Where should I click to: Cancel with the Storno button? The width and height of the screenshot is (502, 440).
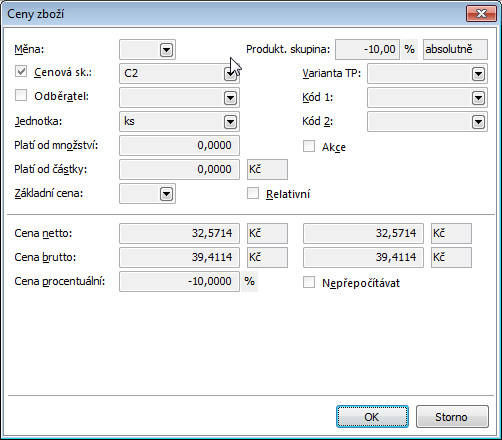pyautogui.click(x=452, y=417)
